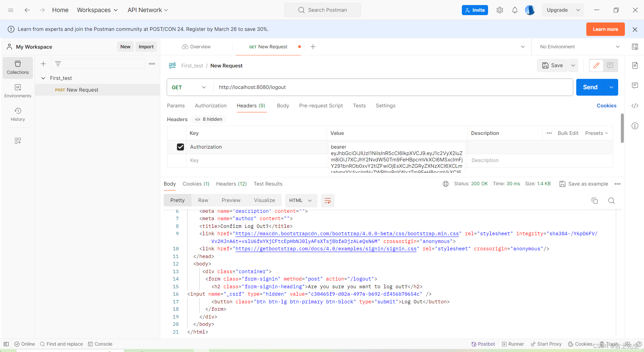The height and width of the screenshot is (352, 644).
Task: Open the response Cookies (1) tab
Action: pyautogui.click(x=196, y=184)
